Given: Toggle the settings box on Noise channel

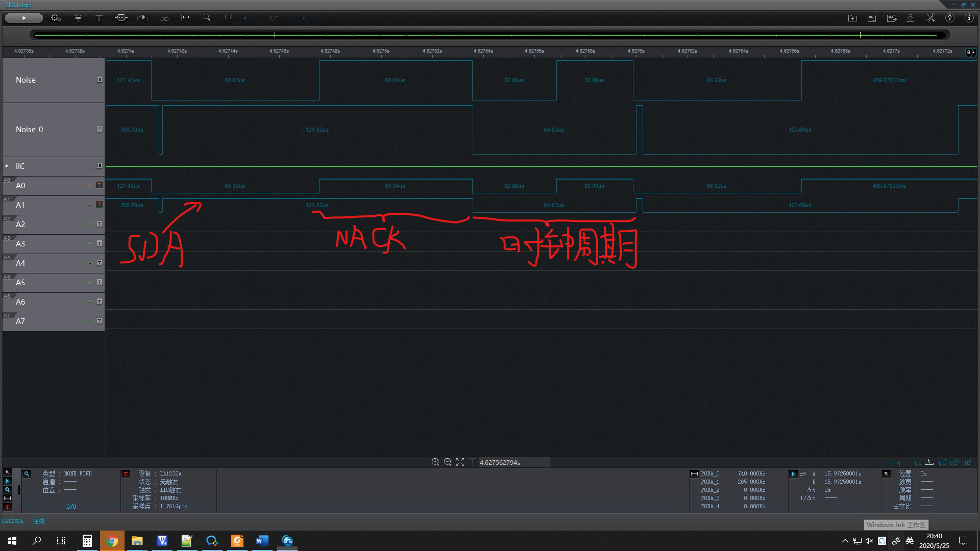Looking at the screenshot, I should coord(100,80).
